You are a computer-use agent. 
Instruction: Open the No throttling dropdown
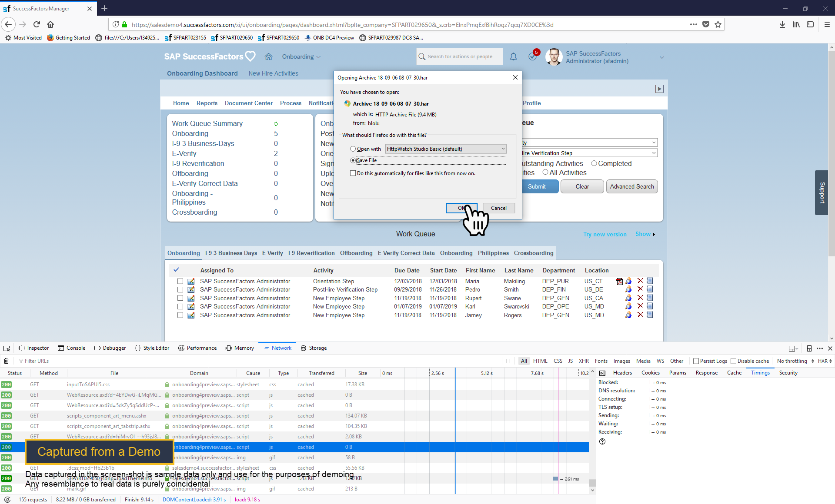pos(795,361)
